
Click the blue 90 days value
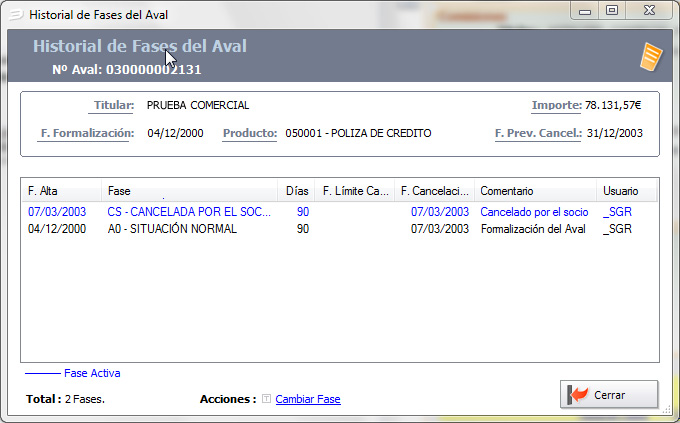303,212
